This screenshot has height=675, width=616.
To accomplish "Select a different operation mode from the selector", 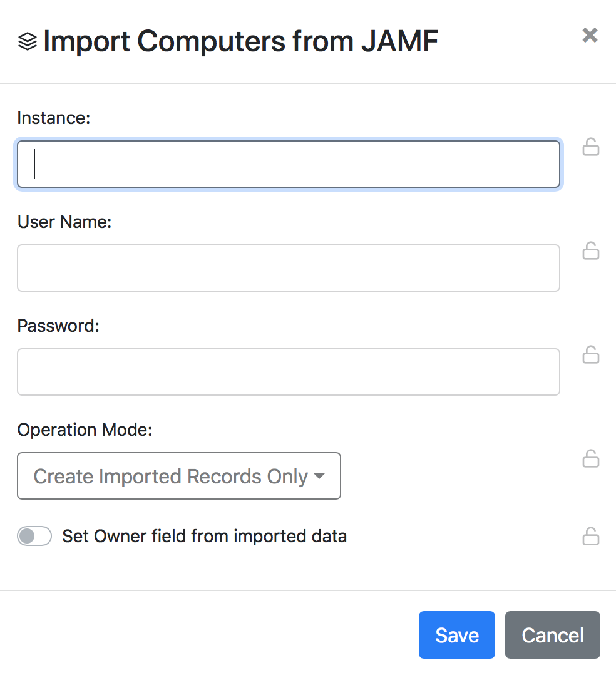I will coord(179,476).
